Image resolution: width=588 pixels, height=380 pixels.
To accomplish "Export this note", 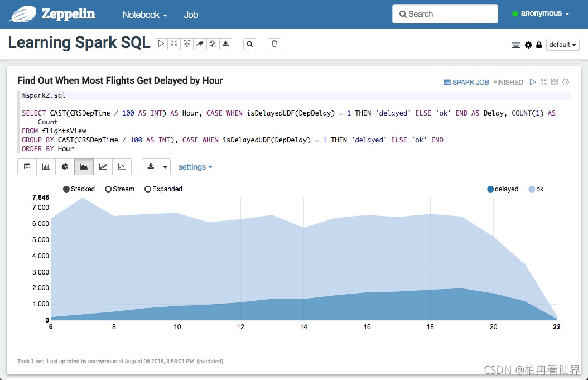I will [x=225, y=44].
